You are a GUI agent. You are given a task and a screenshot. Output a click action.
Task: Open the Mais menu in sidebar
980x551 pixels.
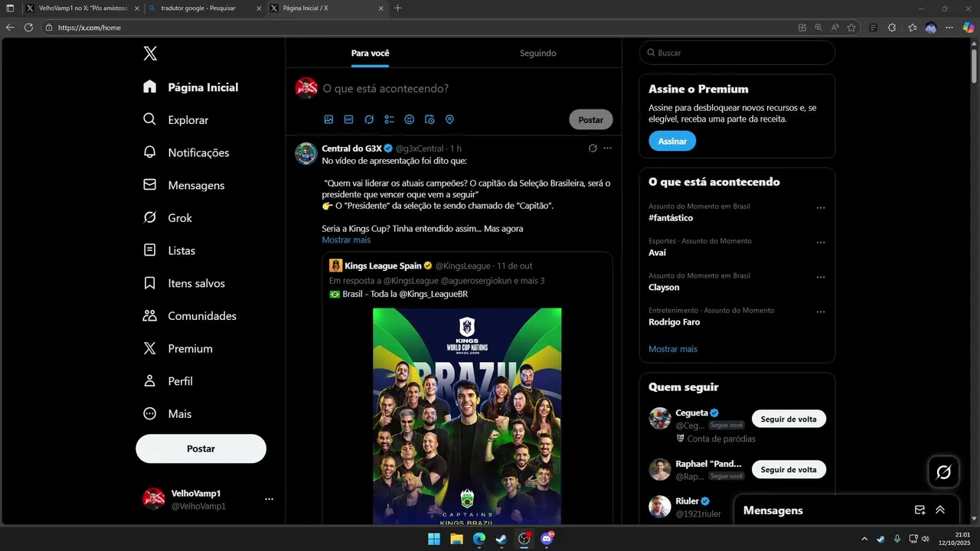(x=167, y=414)
